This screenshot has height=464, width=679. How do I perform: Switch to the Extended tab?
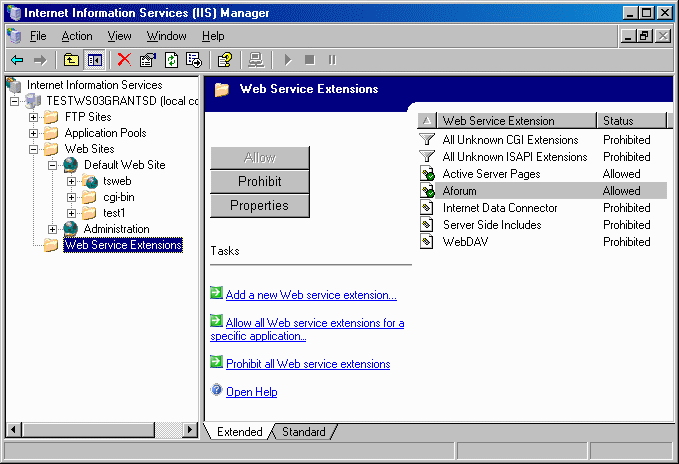pyautogui.click(x=239, y=432)
